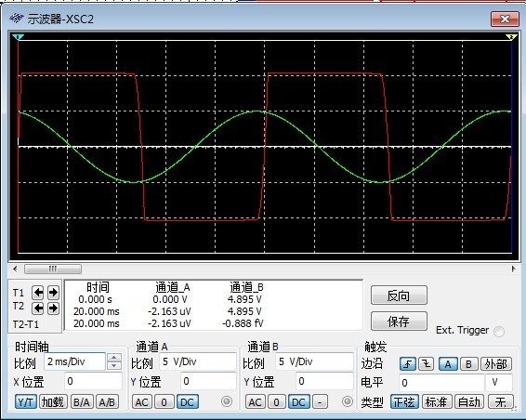Click the T1 channel B reading 4.895 V
Image resolution: width=526 pixels, height=420 pixels.
coord(244,299)
